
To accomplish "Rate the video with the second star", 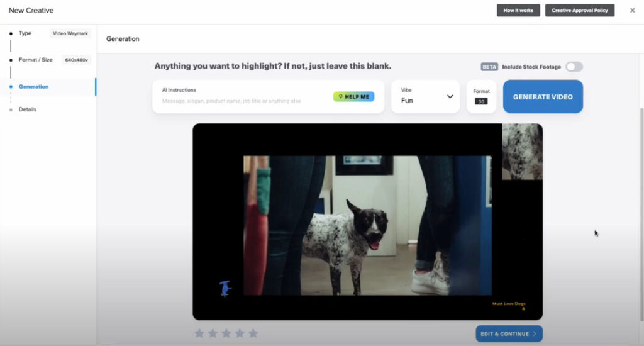I will (x=213, y=333).
